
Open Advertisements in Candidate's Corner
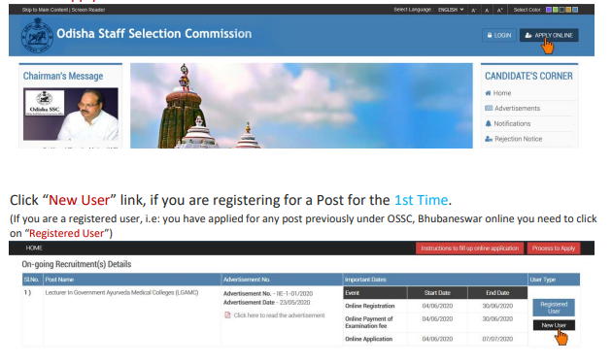(517, 109)
